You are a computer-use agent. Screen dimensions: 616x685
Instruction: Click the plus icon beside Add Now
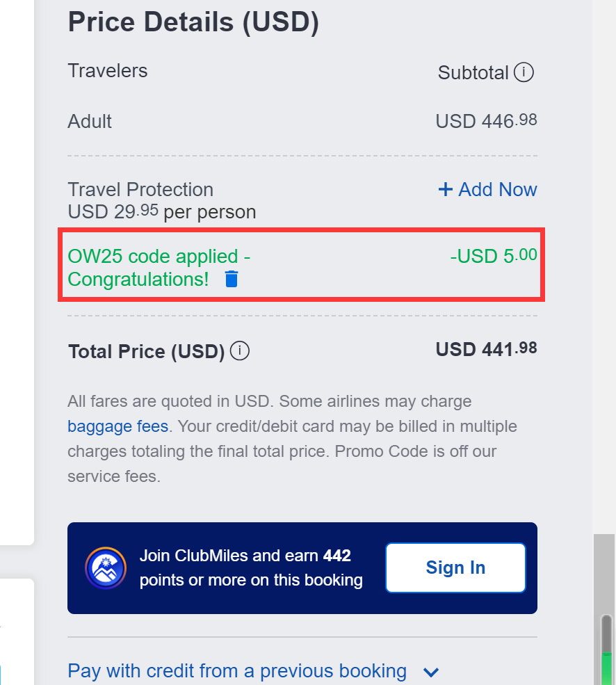[445, 188]
